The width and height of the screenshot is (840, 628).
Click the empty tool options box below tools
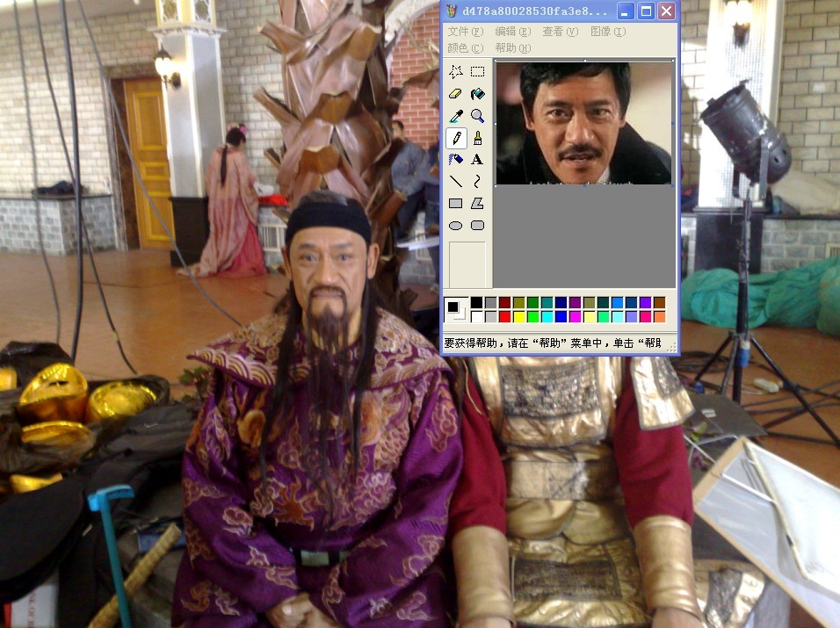467,265
